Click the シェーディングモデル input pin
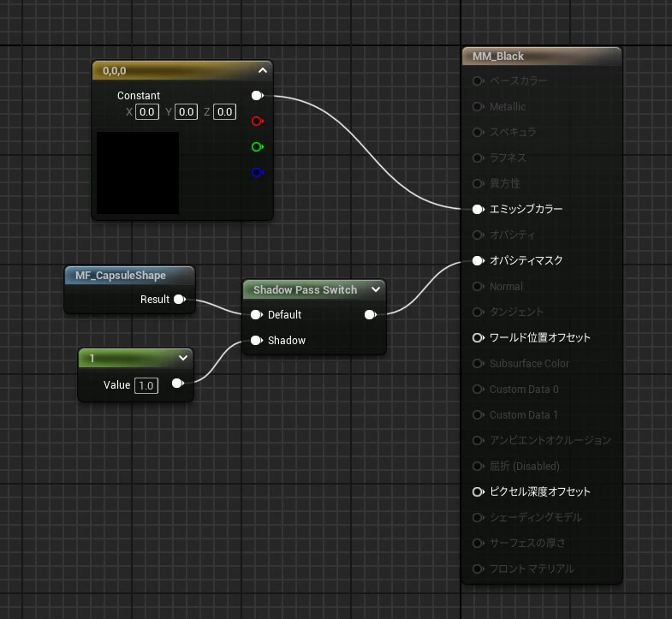The height and width of the screenshot is (619, 672). pyautogui.click(x=478, y=517)
